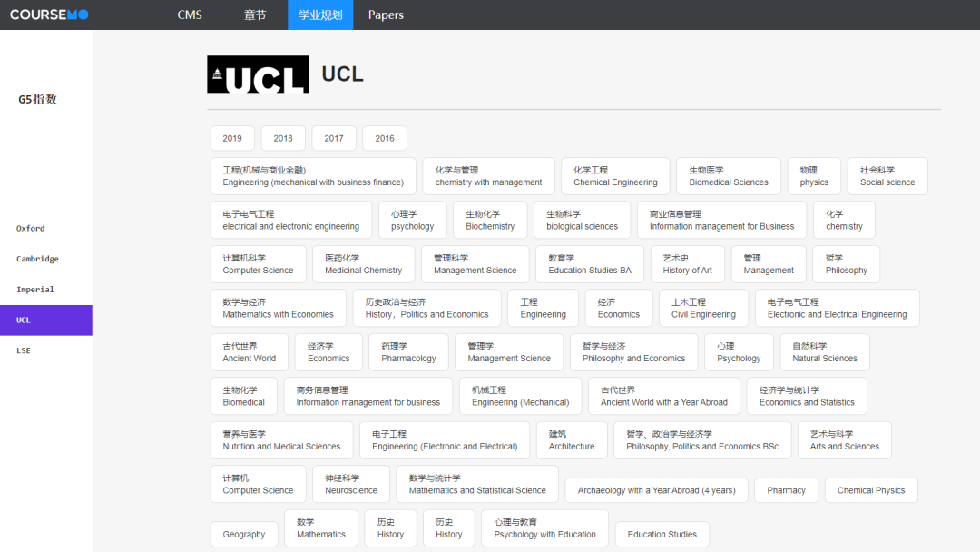The height and width of the screenshot is (552, 980).
Task: Select Imperial in the sidebar
Action: pyautogui.click(x=46, y=290)
